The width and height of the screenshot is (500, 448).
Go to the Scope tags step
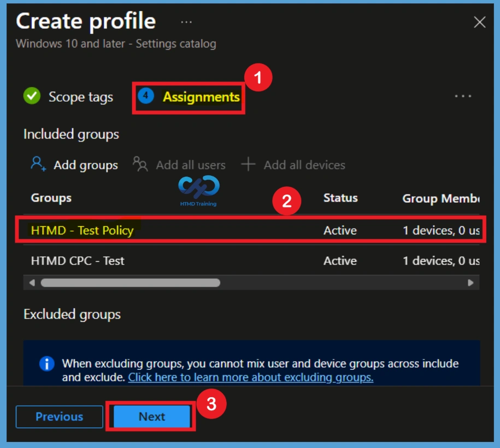pyautogui.click(x=81, y=97)
